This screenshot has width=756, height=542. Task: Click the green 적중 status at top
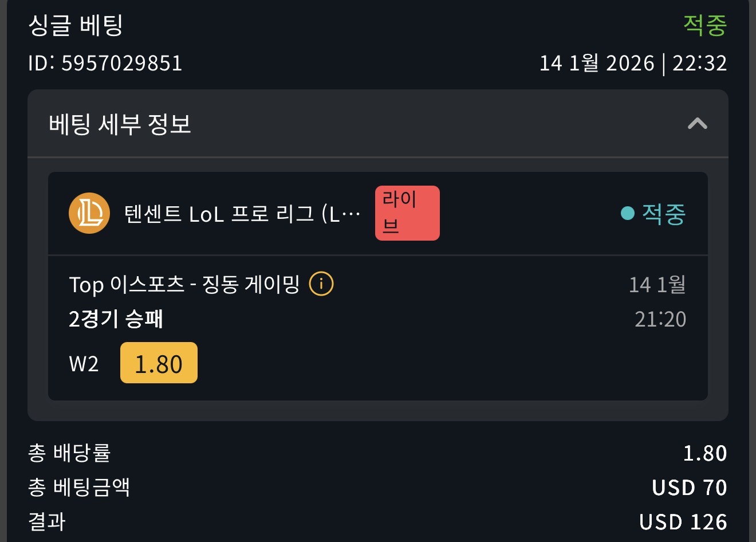click(704, 25)
